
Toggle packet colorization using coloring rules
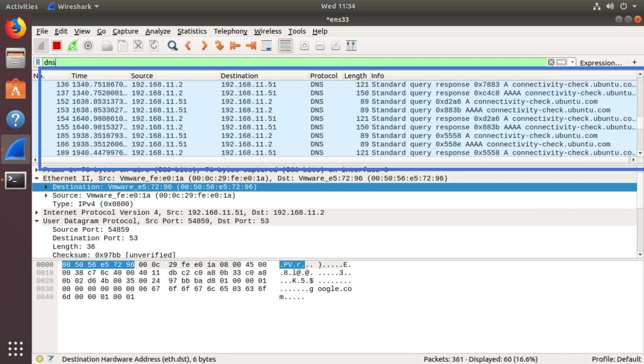(x=285, y=46)
